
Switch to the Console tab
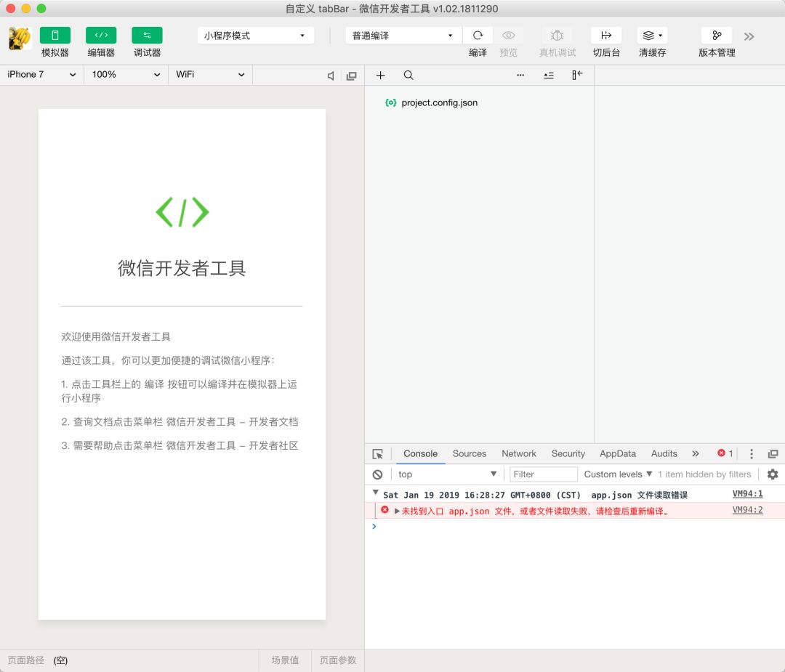pyautogui.click(x=421, y=453)
